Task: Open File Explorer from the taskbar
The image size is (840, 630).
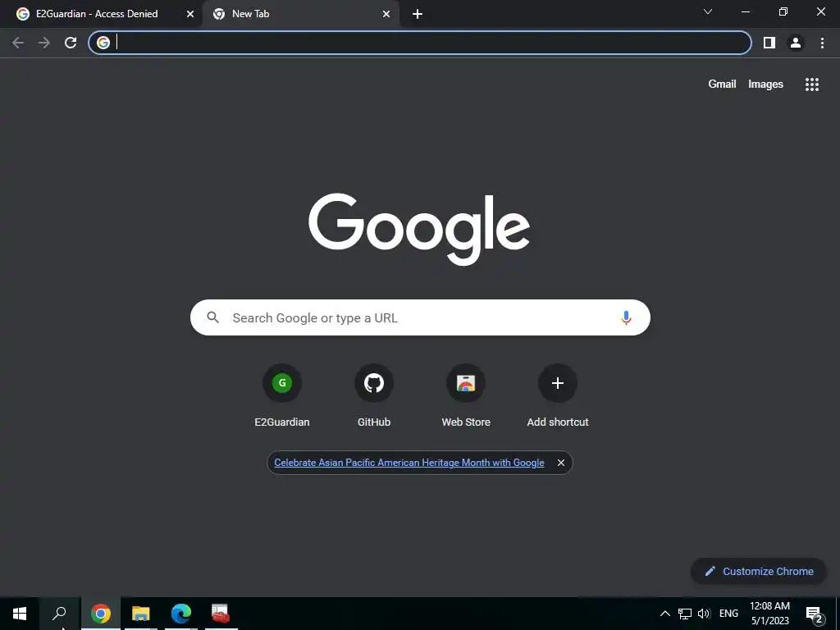Action: coord(141,614)
